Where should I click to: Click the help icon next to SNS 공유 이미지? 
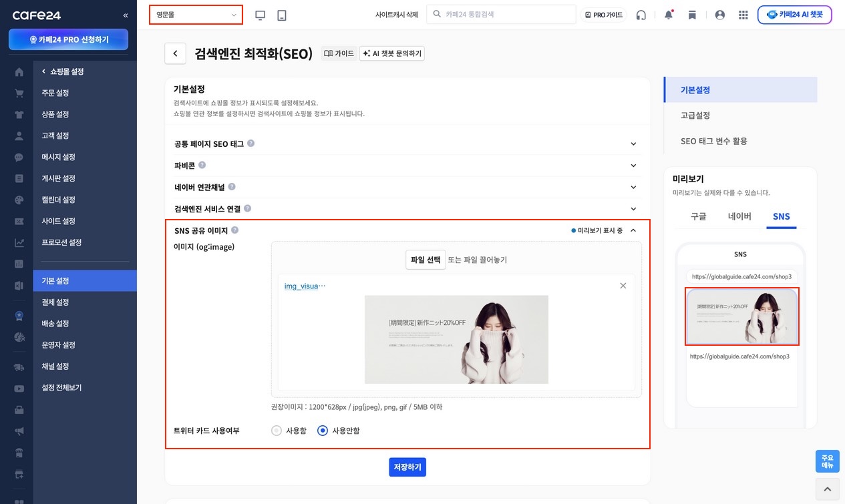pyautogui.click(x=234, y=230)
